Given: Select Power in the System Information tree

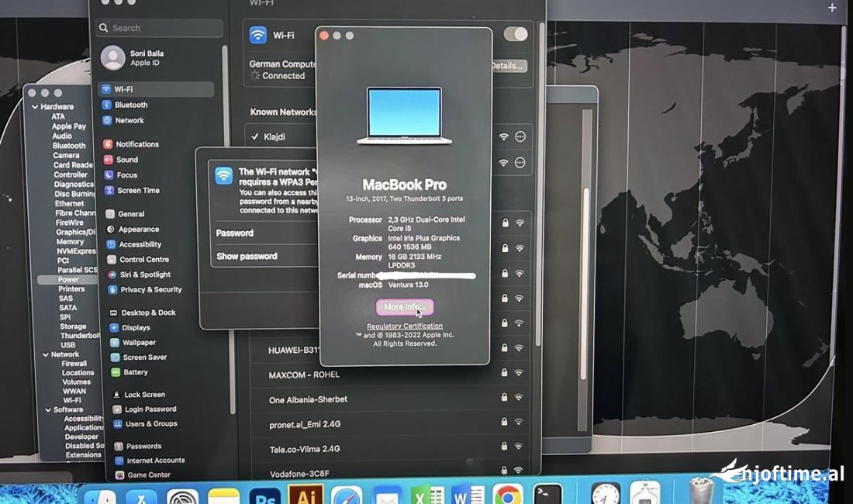Looking at the screenshot, I should [68, 279].
